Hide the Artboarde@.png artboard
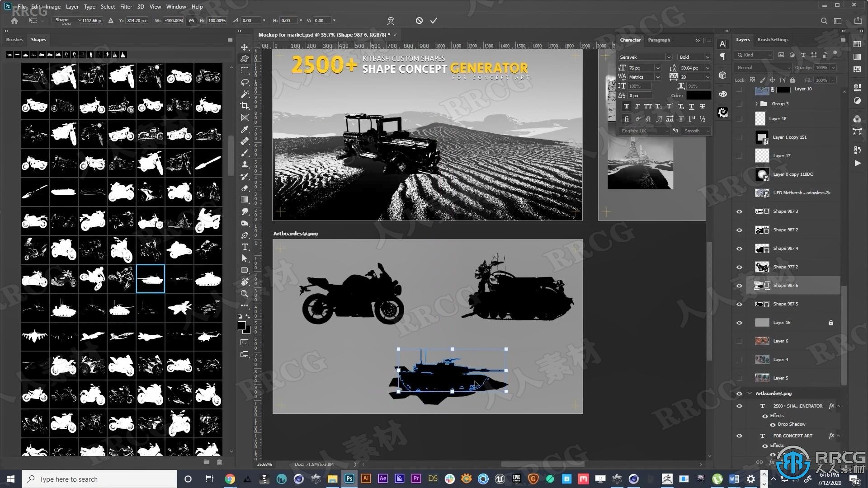 click(x=739, y=394)
